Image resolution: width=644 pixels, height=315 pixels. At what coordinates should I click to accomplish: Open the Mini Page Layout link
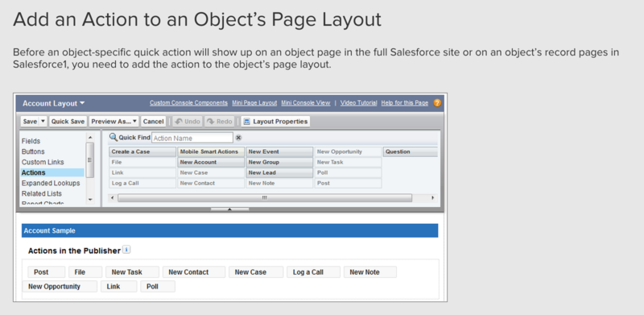pos(254,103)
